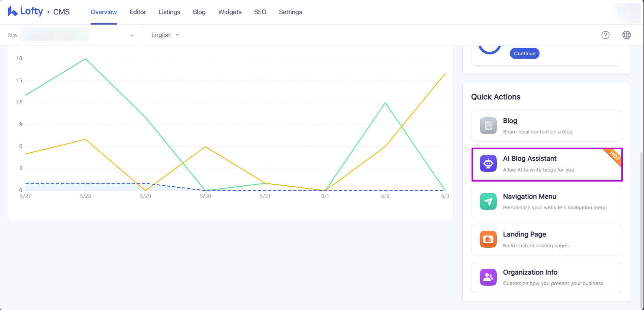The image size is (644, 310).
Task: Open the Landing Page quick action title
Action: pos(524,234)
